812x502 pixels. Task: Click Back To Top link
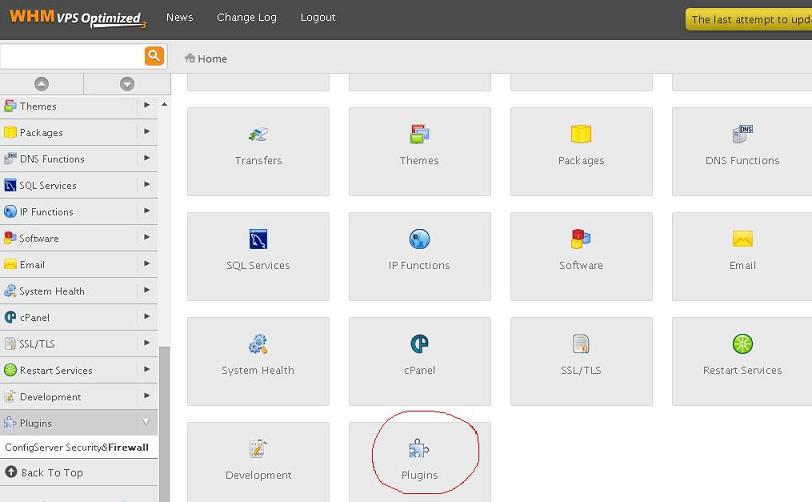[x=52, y=472]
